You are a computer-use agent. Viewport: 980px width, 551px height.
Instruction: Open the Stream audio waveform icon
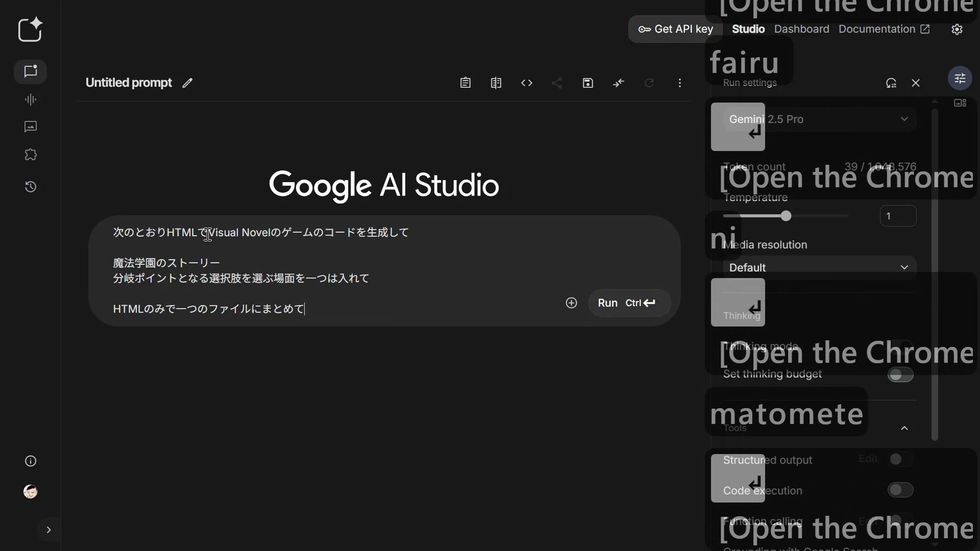(31, 99)
